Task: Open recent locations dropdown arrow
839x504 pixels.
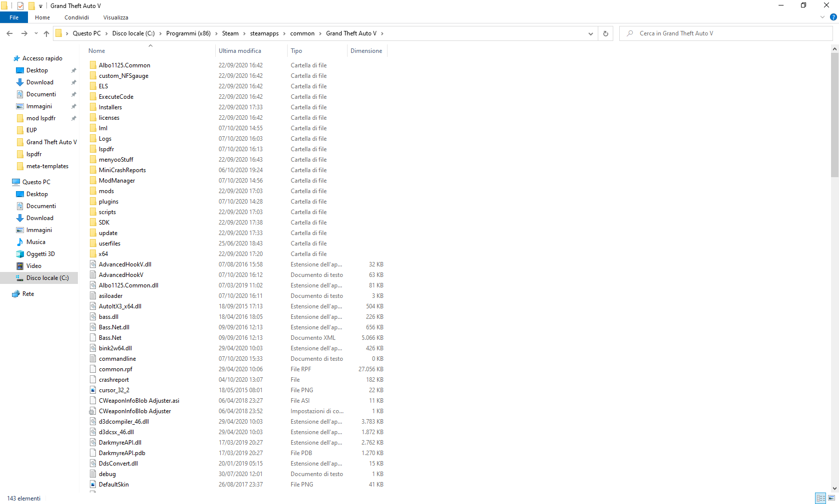Action: click(36, 33)
